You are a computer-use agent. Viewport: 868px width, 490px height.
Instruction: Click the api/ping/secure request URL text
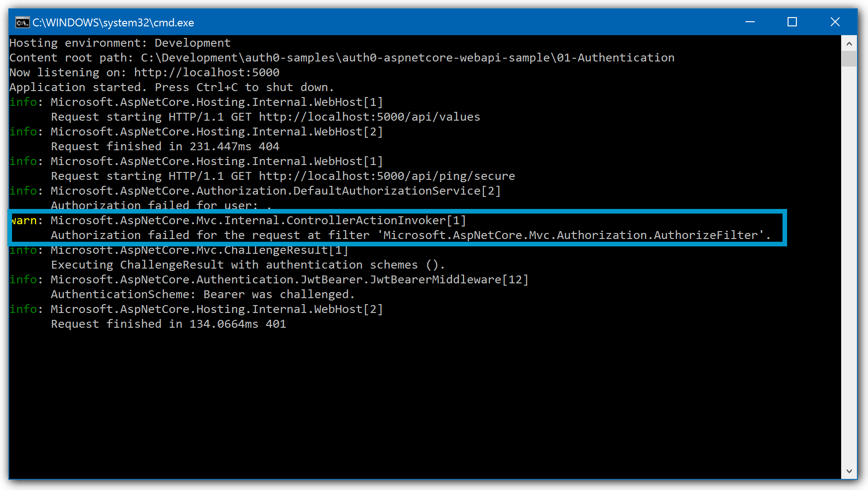pyautogui.click(x=386, y=176)
